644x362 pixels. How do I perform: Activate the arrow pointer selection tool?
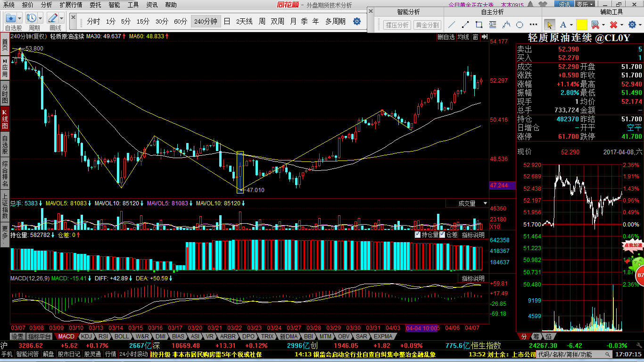[549, 25]
